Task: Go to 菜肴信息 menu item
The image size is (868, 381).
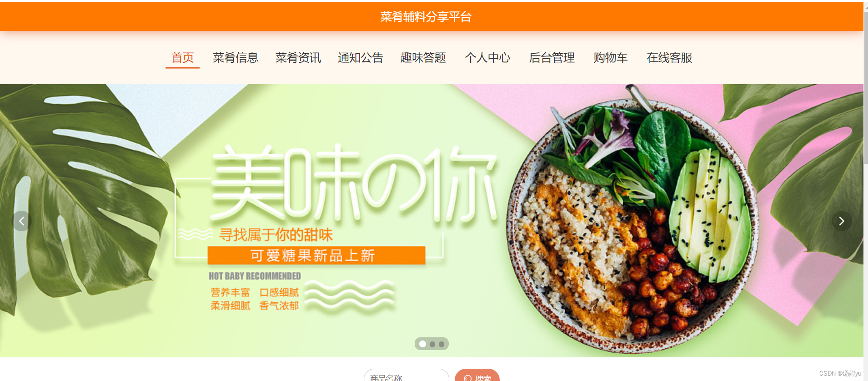Action: coord(236,58)
